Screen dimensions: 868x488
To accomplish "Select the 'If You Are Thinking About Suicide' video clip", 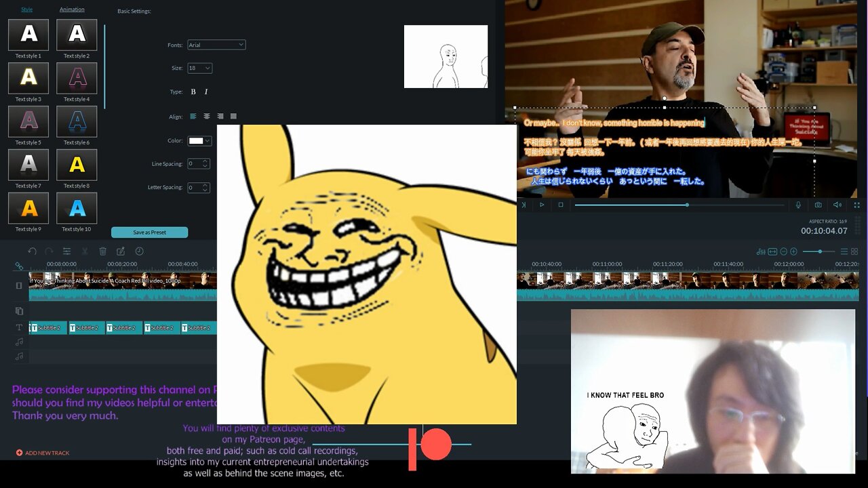I will (123, 286).
